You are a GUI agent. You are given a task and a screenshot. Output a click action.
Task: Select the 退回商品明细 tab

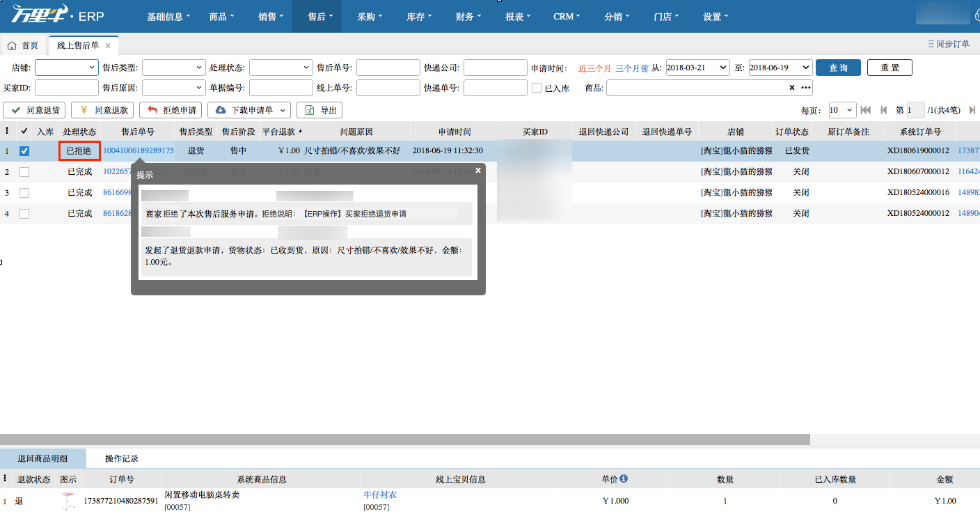click(x=42, y=458)
